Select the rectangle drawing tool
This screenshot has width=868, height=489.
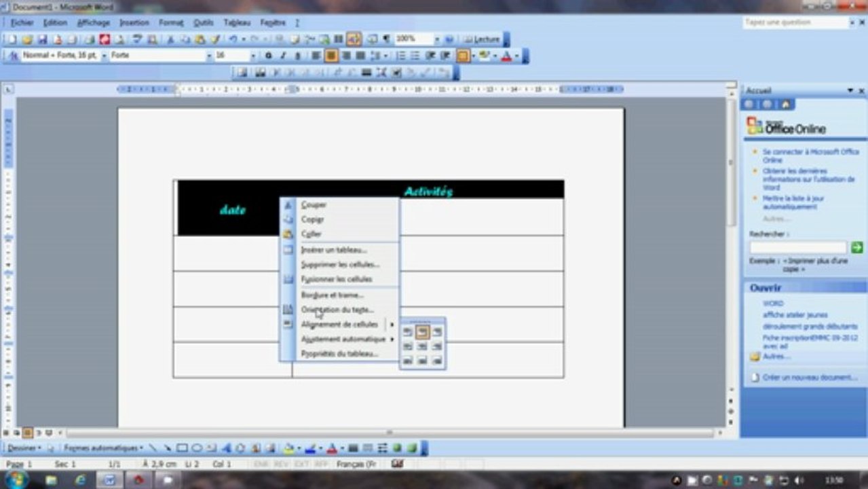(x=181, y=448)
